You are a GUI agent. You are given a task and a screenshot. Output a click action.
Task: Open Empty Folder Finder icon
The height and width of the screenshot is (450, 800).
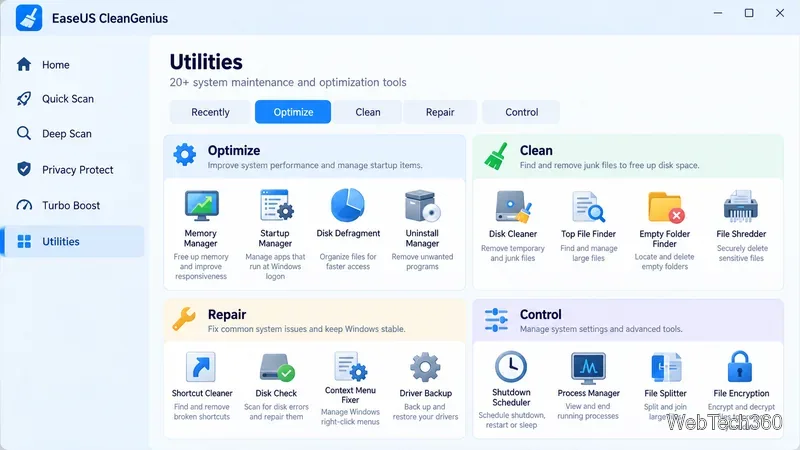pyautogui.click(x=665, y=207)
